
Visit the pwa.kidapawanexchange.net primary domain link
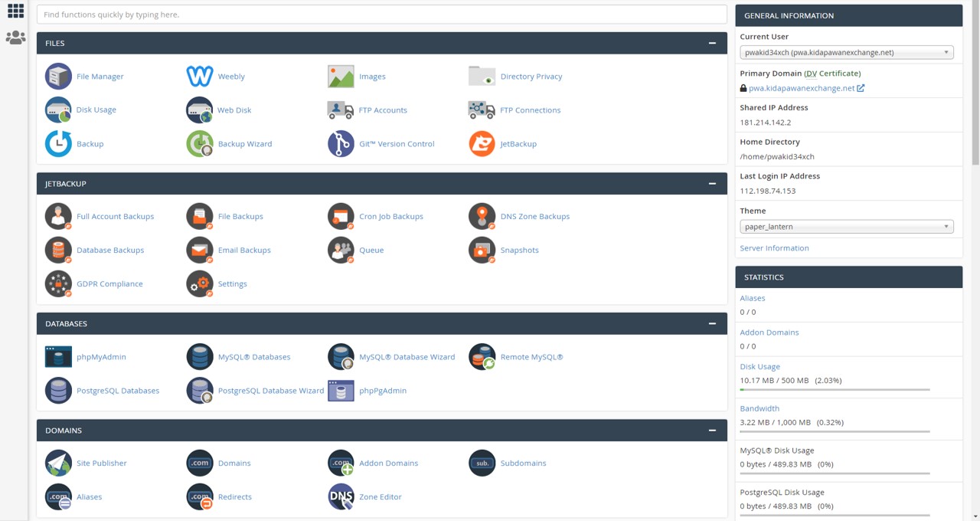(x=801, y=88)
